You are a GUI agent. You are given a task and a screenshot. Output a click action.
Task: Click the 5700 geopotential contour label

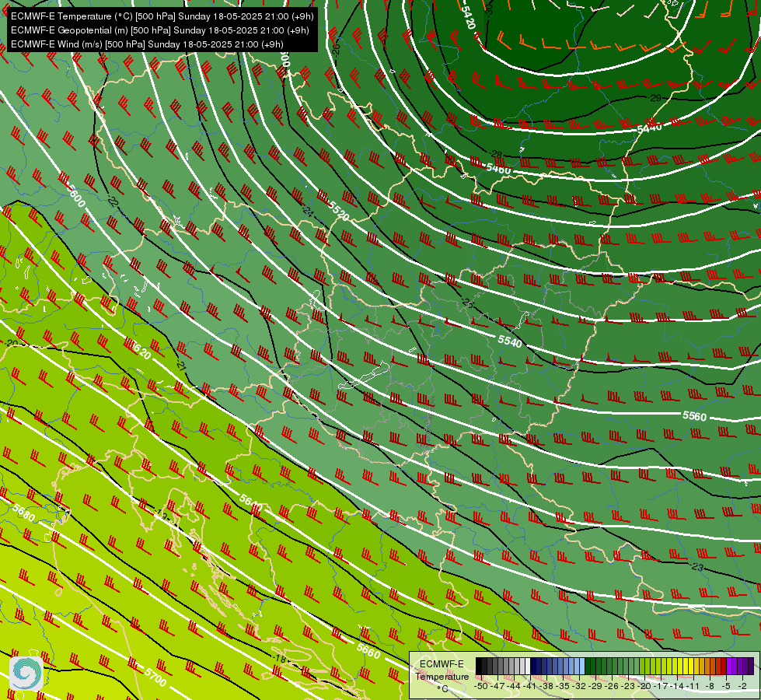tap(155, 677)
